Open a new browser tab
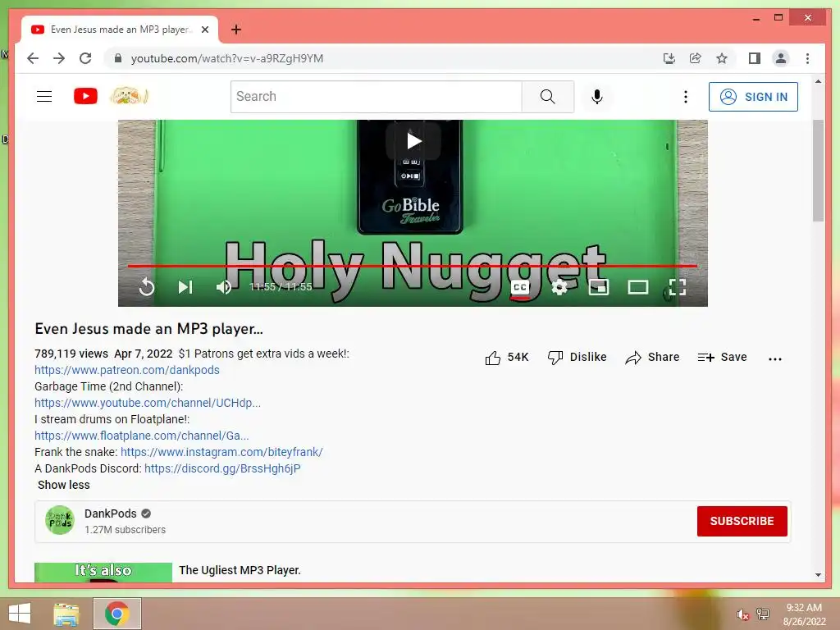 click(236, 30)
